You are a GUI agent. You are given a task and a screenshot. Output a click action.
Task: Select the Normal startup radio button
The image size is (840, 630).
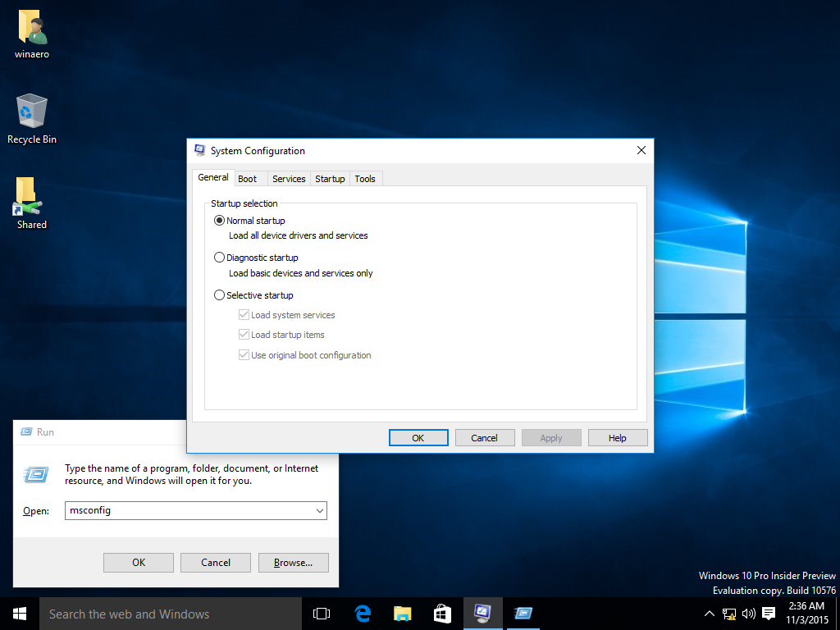(219, 220)
